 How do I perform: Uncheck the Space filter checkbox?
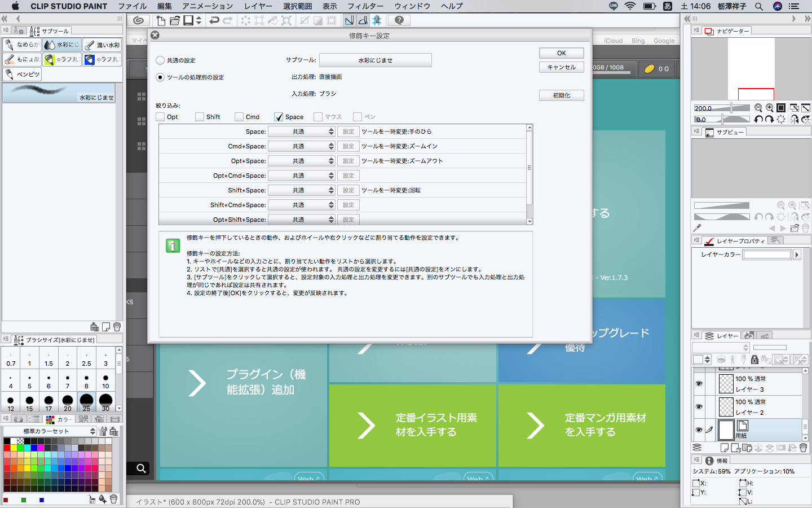point(279,117)
